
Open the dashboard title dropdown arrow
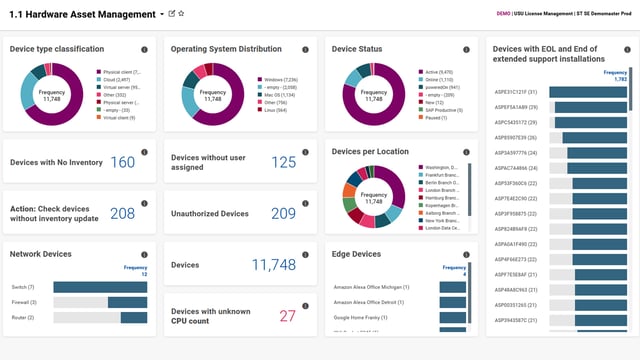(x=162, y=14)
